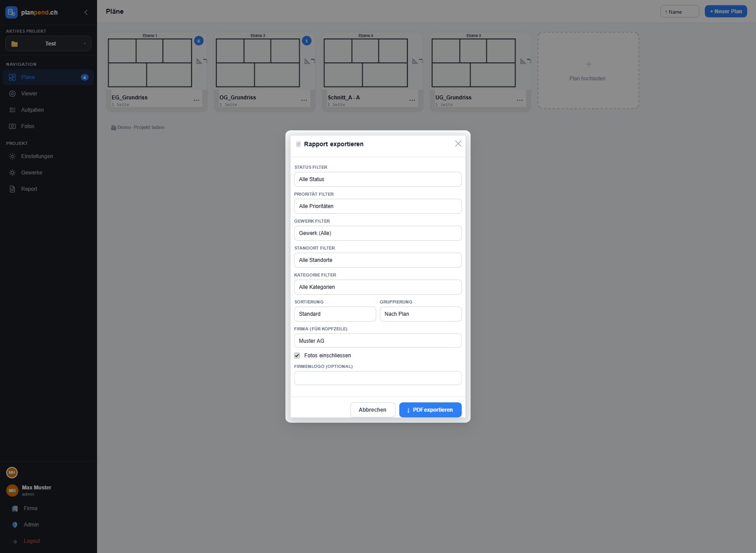The image size is (756, 553).
Task: Close the Rapport exportieren dialog
Action: point(458,144)
